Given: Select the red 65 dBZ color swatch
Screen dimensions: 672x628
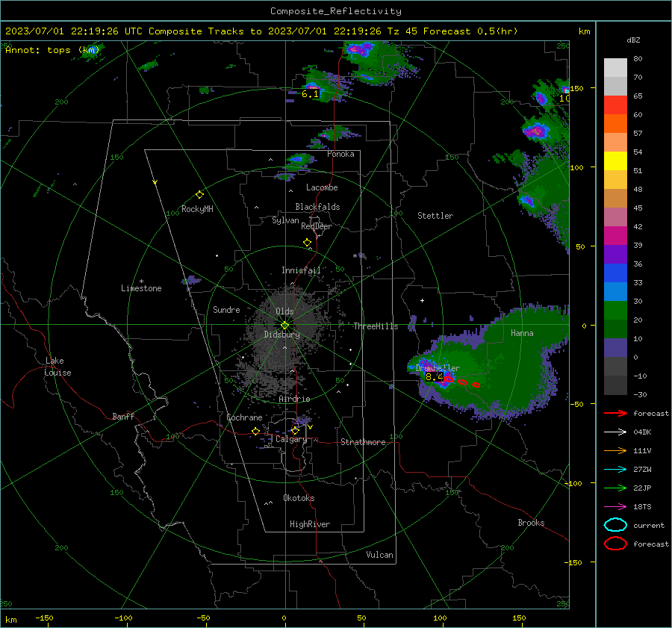Looking at the screenshot, I should 615,105.
